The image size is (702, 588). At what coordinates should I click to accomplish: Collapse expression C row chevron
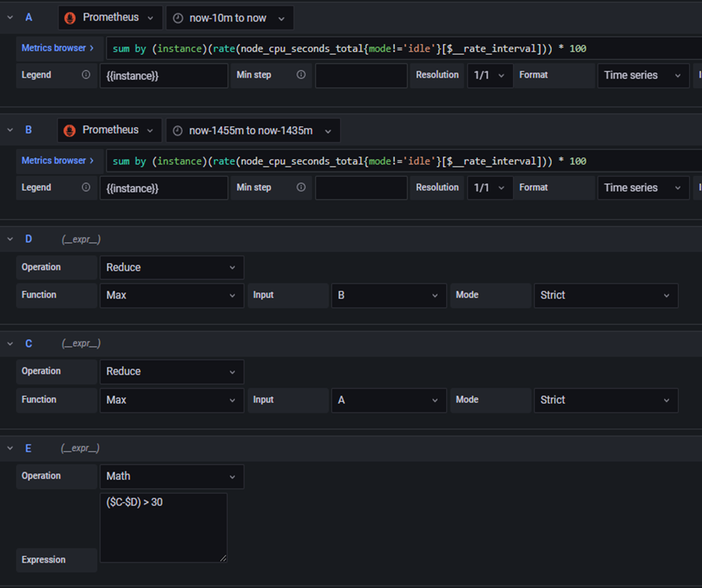pos(10,344)
